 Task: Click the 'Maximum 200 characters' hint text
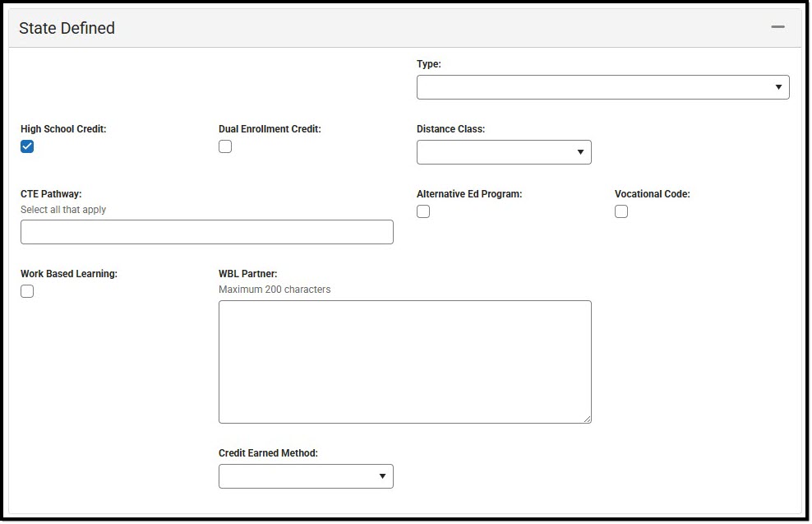click(x=275, y=290)
